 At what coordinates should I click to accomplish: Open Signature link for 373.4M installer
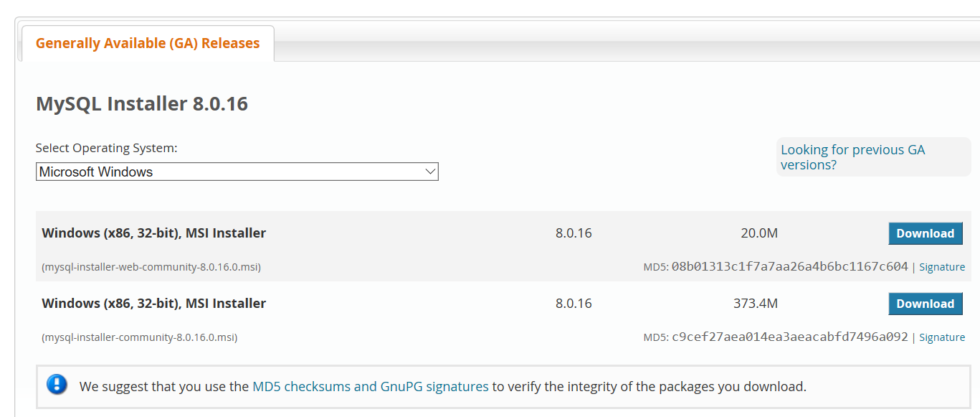click(x=942, y=337)
